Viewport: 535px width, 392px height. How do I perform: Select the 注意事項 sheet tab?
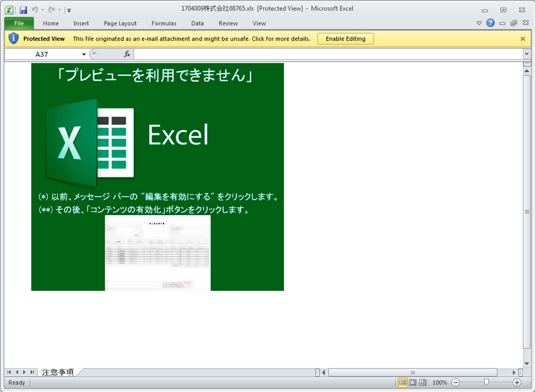pyautogui.click(x=58, y=372)
